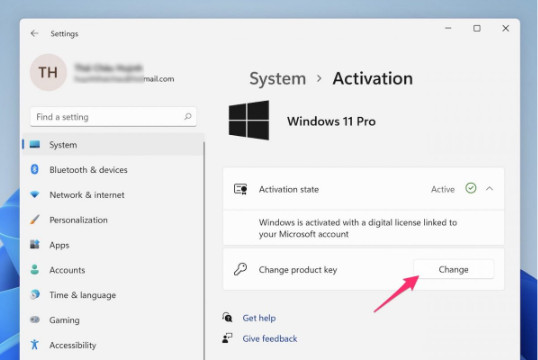The height and width of the screenshot is (360, 538).
Task: Click the back arrow in Settings
Action: [x=34, y=33]
